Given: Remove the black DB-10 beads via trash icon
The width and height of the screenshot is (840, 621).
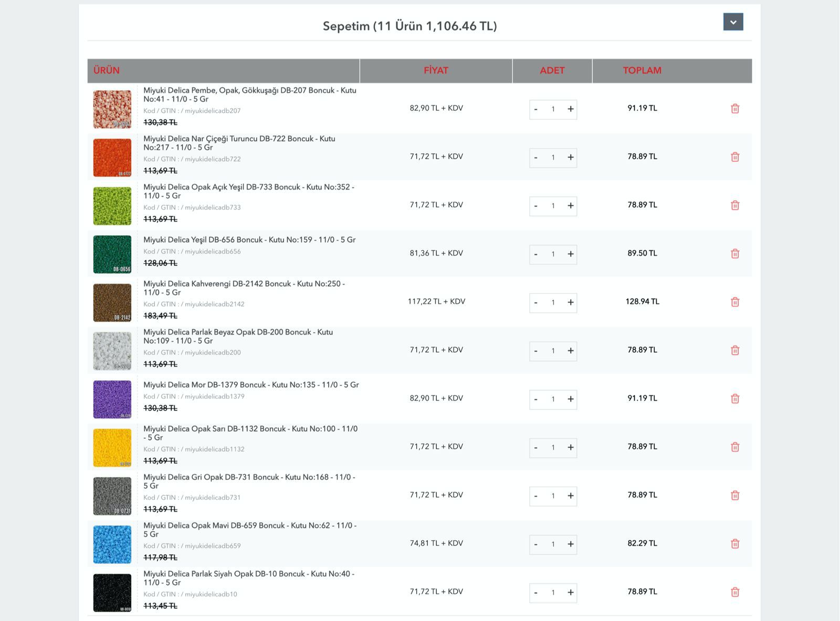Looking at the screenshot, I should [734, 592].
